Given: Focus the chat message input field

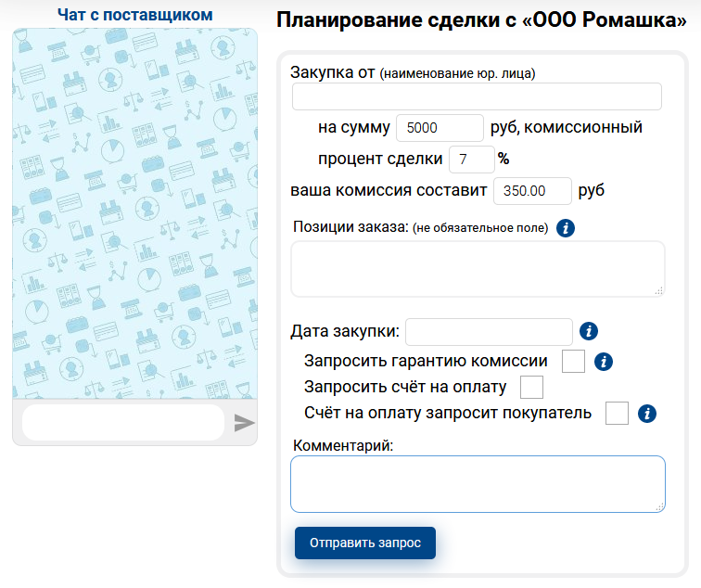Looking at the screenshot, I should 122,422.
